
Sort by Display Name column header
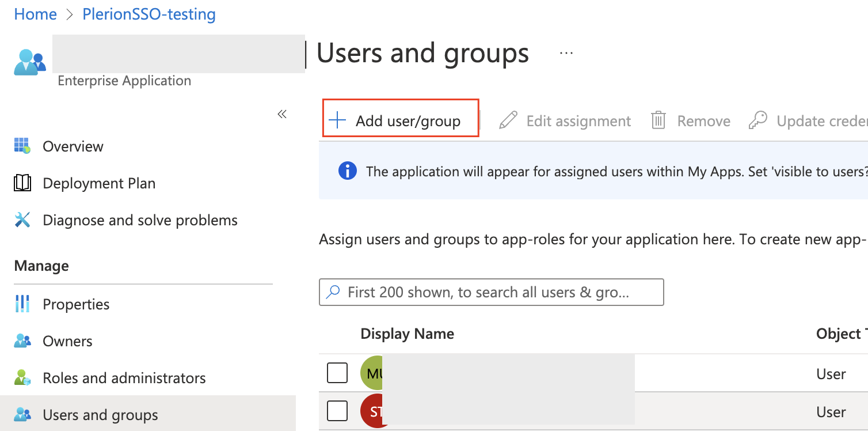pos(407,334)
